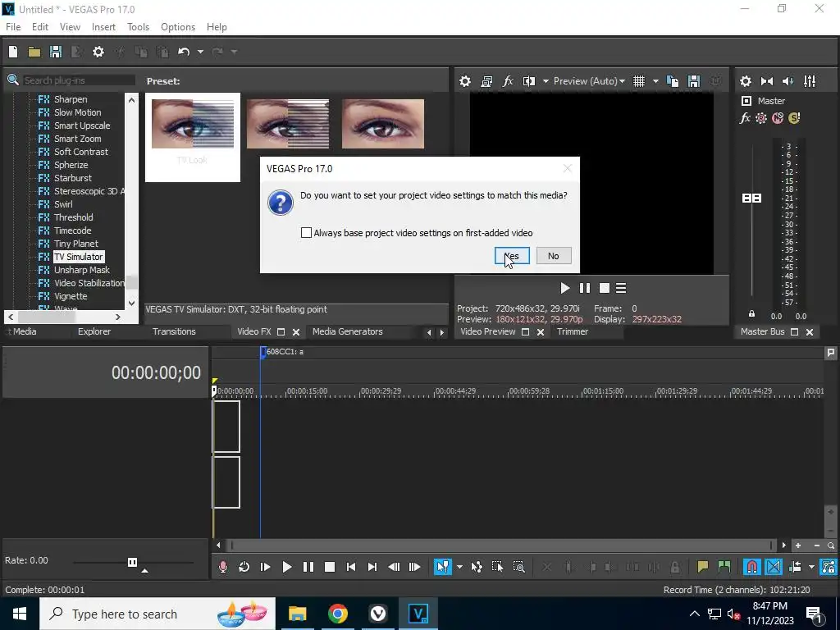Switch to the Trimmer tab
Image resolution: width=840 pixels, height=630 pixels.
(x=573, y=331)
